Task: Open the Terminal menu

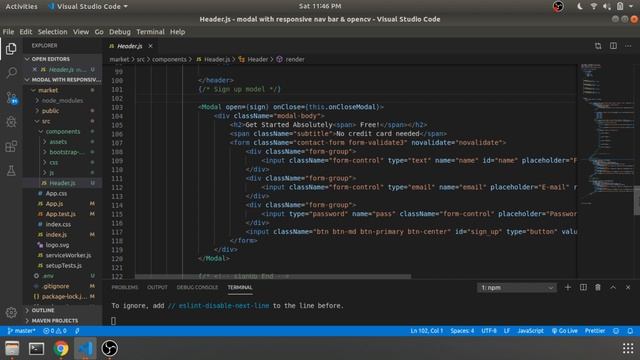Action: click(x=150, y=32)
